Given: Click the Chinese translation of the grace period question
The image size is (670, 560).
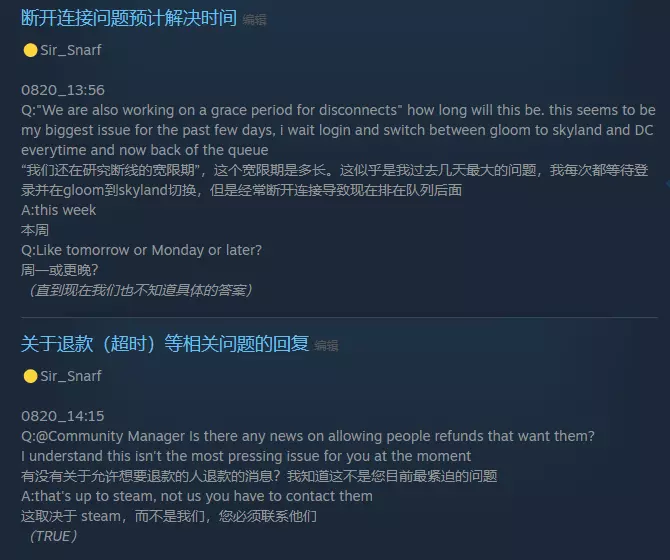Looking at the screenshot, I should 335,180.
